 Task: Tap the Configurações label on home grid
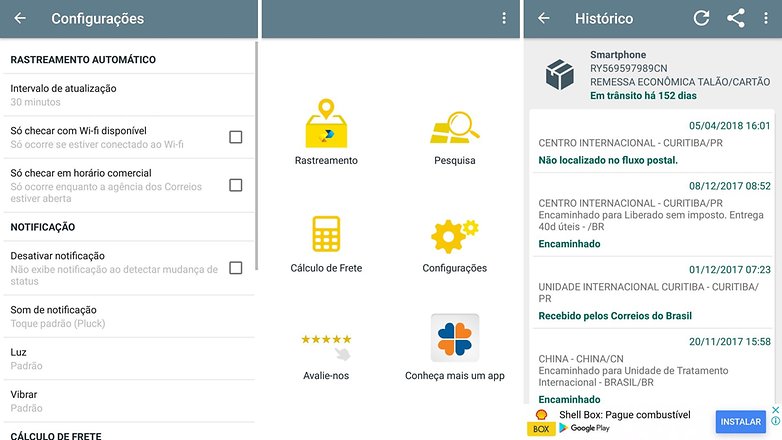click(454, 268)
